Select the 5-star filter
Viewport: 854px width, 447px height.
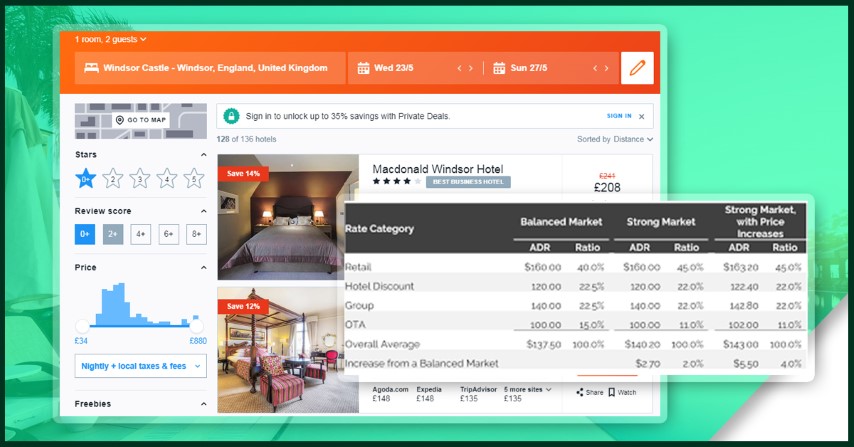pyautogui.click(x=194, y=178)
